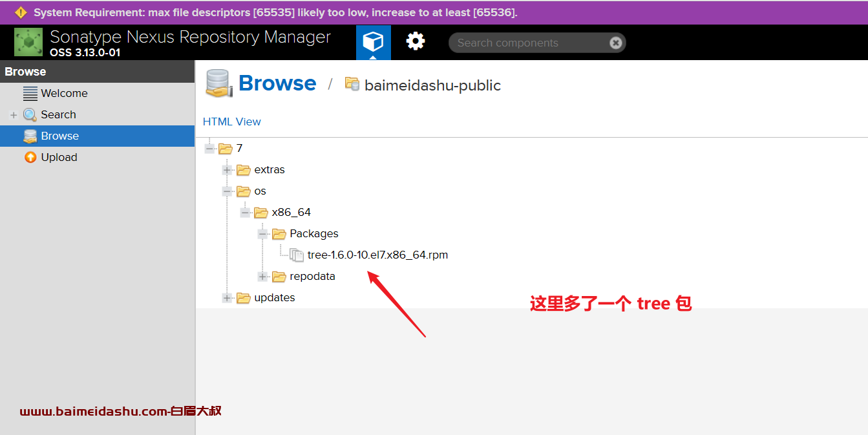Clear the search components field

[x=616, y=43]
